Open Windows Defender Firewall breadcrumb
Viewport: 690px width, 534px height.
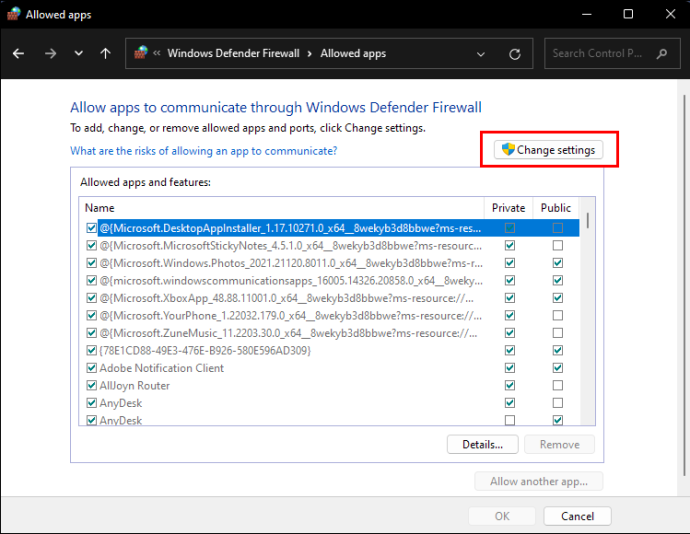click(x=233, y=53)
